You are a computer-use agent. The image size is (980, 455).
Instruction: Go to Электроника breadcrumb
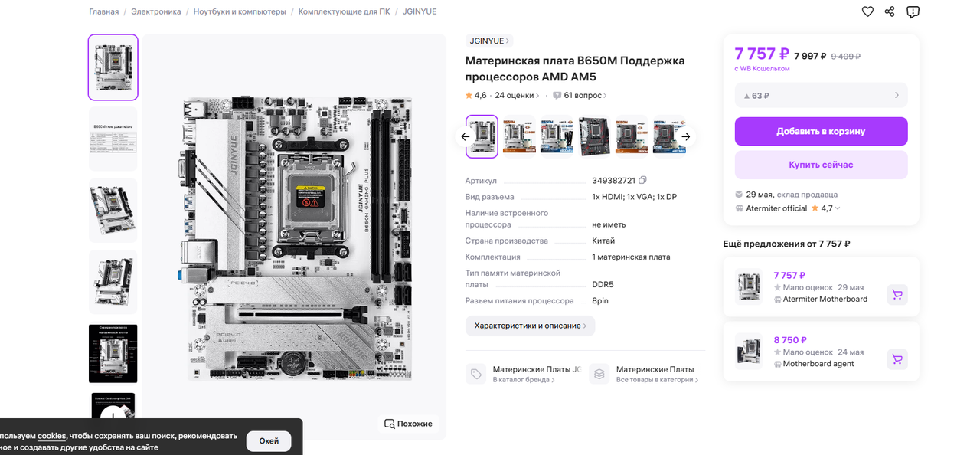click(156, 11)
